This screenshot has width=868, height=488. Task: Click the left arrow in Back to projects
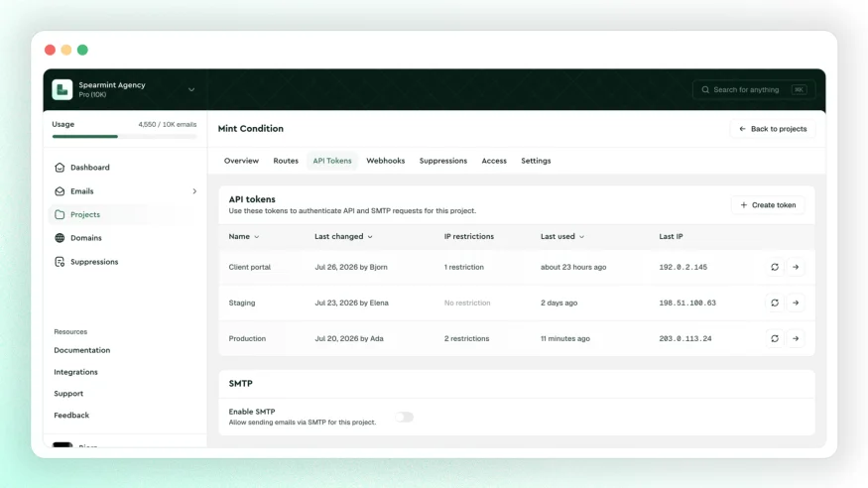tap(742, 129)
